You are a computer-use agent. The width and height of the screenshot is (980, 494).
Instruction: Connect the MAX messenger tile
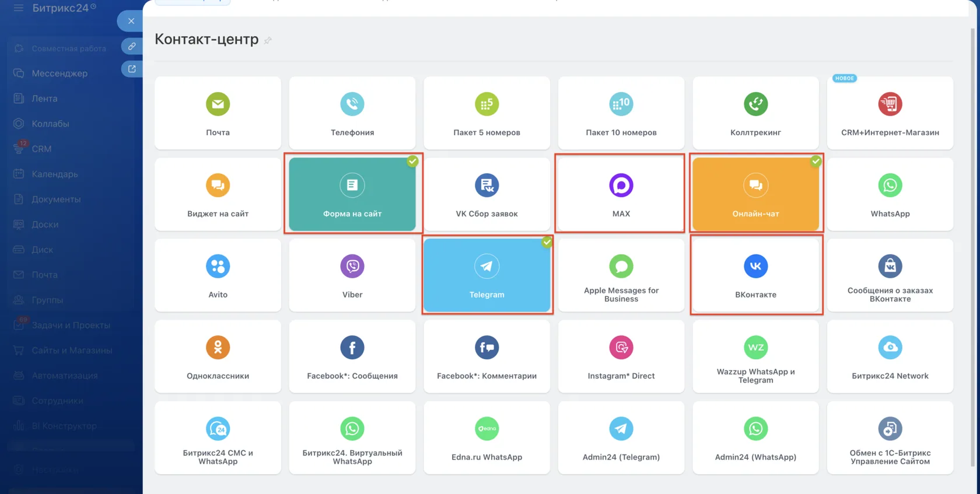point(621,194)
